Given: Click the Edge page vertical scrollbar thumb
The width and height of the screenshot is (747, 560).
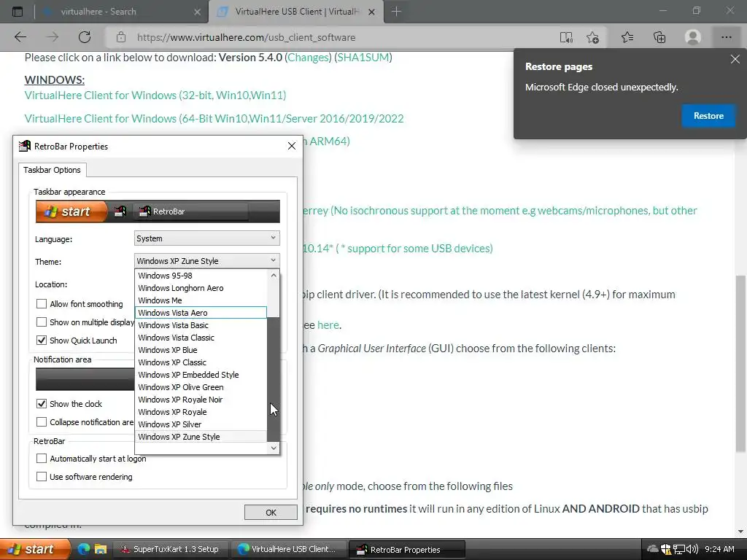Looking at the screenshot, I should coord(741,364).
